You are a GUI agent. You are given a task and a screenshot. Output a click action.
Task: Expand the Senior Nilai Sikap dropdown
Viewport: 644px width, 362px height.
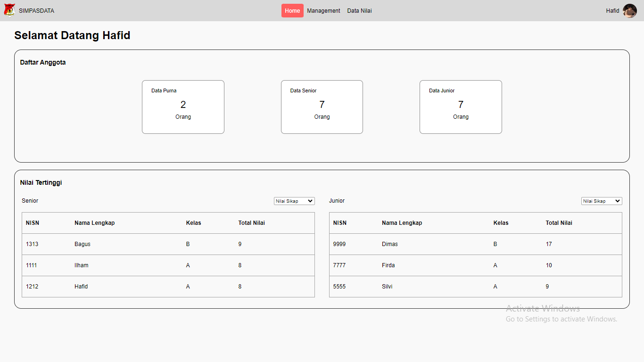(294, 201)
